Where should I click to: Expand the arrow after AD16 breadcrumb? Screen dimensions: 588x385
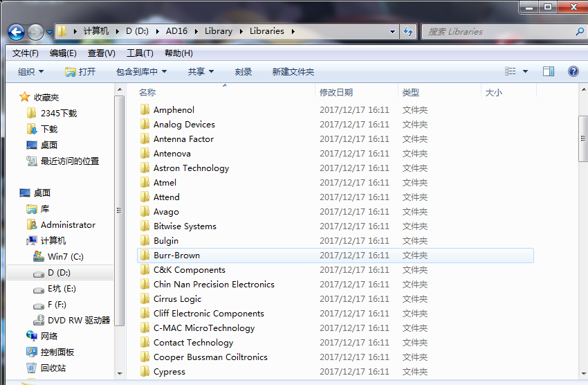tap(196, 32)
